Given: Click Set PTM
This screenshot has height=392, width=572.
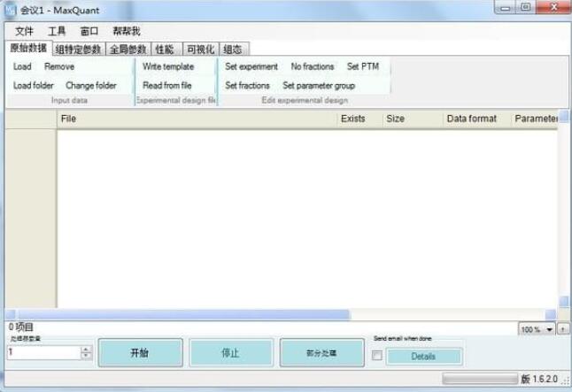Looking at the screenshot, I should [x=363, y=66].
